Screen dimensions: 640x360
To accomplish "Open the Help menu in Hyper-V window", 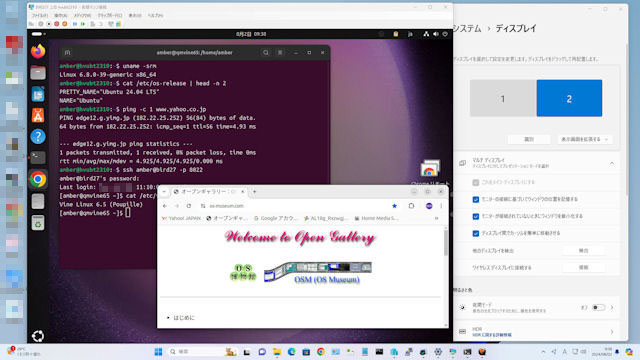I will (x=156, y=16).
